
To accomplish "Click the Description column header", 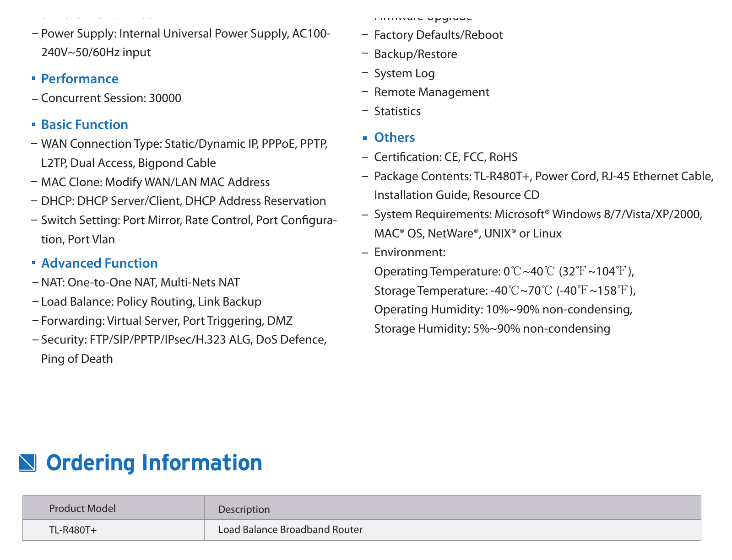I will [x=244, y=509].
